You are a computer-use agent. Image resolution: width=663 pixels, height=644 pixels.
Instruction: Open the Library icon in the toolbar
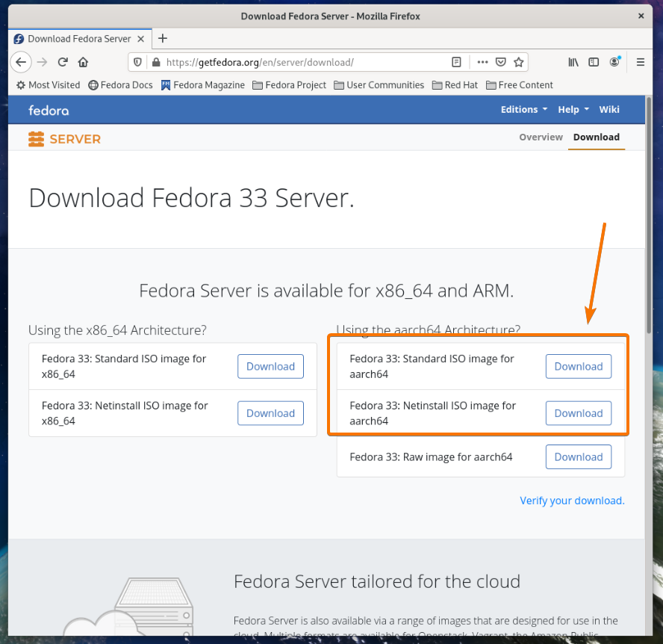click(x=573, y=62)
